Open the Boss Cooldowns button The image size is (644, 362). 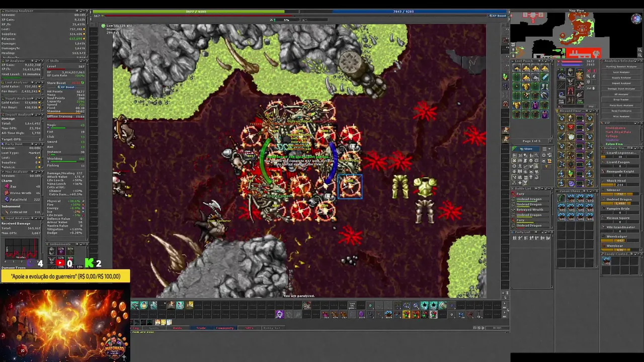pos(621,111)
